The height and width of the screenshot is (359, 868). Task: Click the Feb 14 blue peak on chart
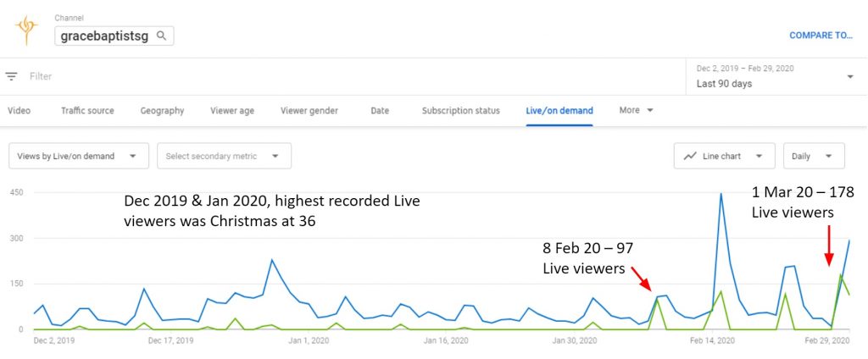click(x=721, y=195)
